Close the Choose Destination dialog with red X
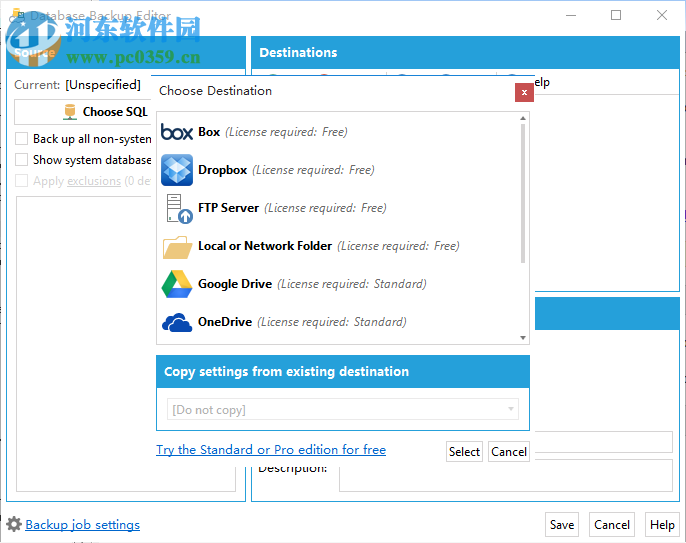This screenshot has width=686, height=543. click(x=524, y=92)
